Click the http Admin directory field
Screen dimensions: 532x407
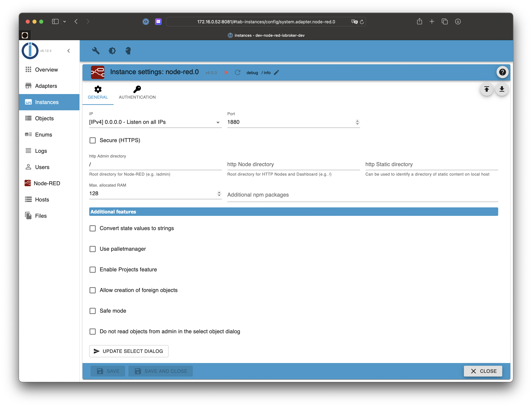pyautogui.click(x=155, y=164)
